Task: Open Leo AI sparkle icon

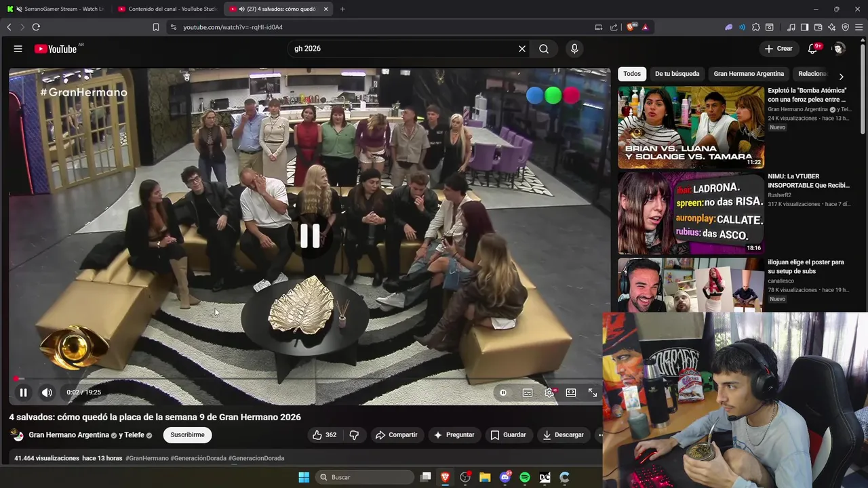Action: pos(831,27)
